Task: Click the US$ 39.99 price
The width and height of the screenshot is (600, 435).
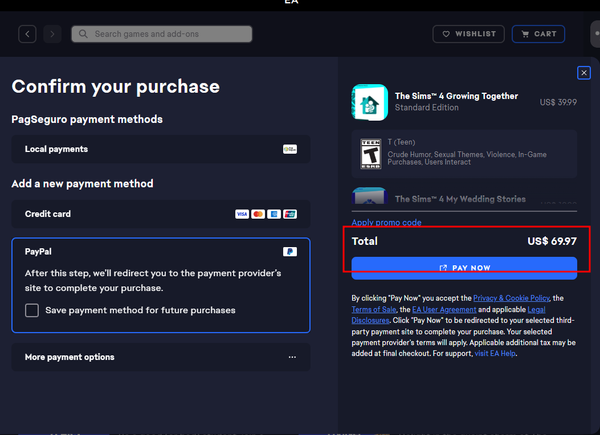Action: click(558, 102)
